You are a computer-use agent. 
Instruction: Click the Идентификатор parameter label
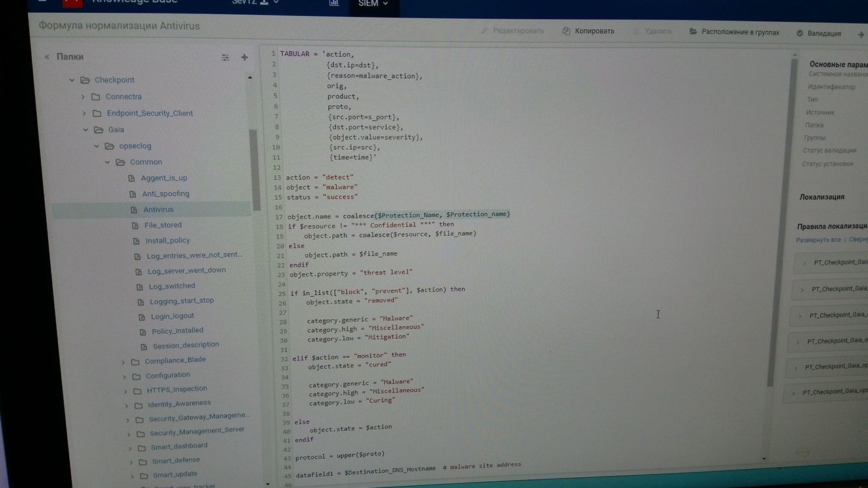[x=831, y=87]
